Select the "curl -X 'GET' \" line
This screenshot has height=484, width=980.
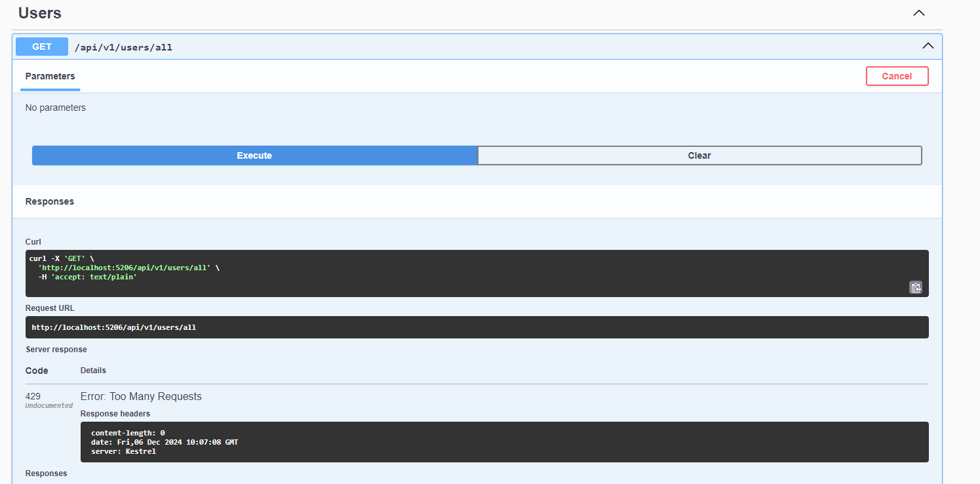62,258
